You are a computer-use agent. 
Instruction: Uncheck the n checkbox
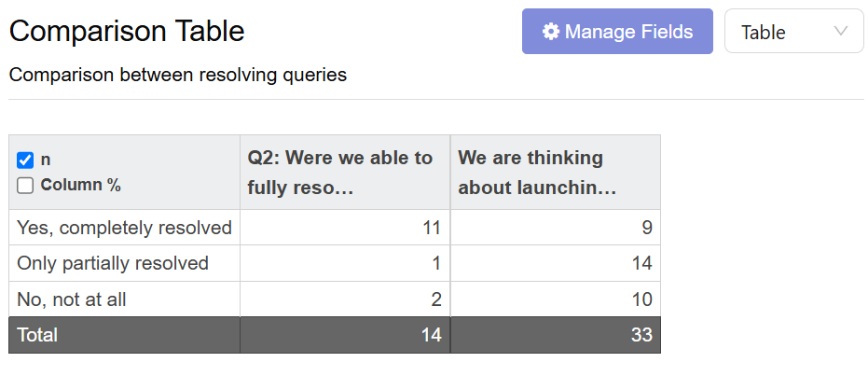pyautogui.click(x=25, y=160)
